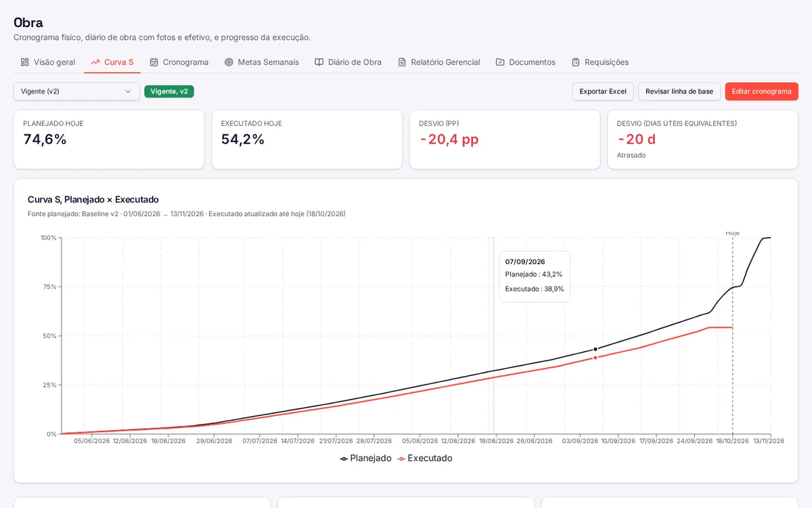Click the 50% y-axis label

click(50, 336)
